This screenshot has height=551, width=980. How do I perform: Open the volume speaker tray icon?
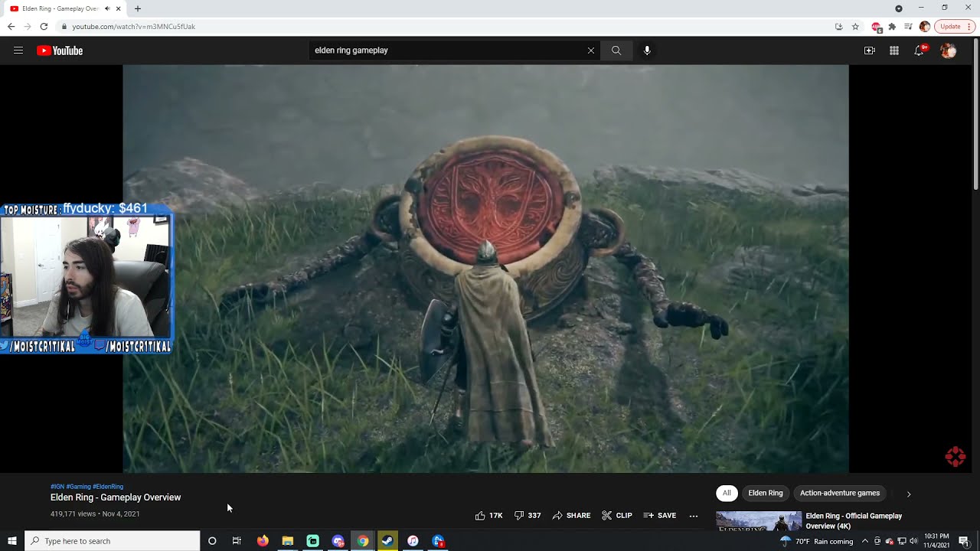point(913,541)
